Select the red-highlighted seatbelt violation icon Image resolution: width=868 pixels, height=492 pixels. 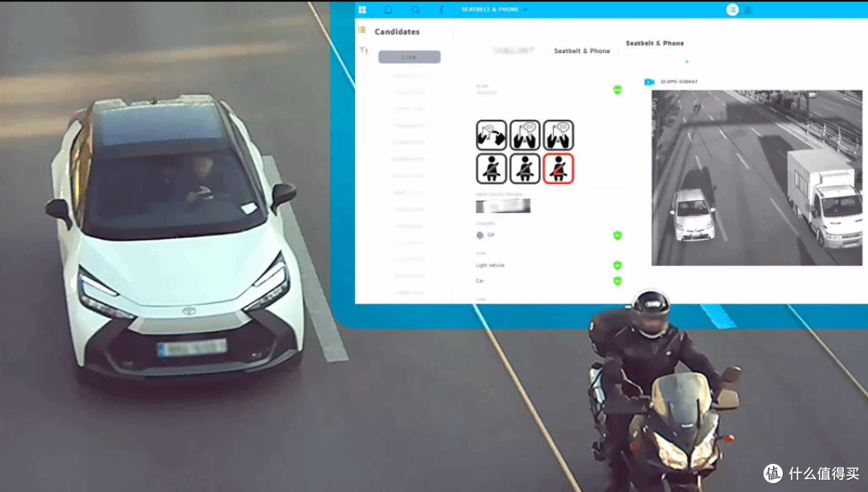(558, 169)
